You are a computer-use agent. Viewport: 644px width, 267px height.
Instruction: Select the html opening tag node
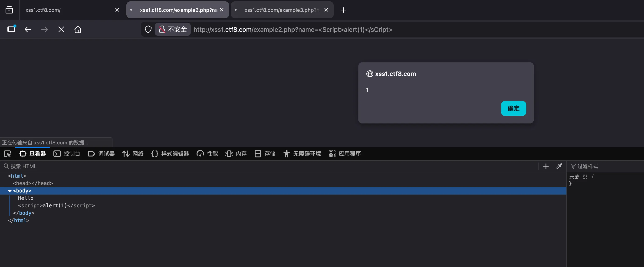(x=17, y=176)
